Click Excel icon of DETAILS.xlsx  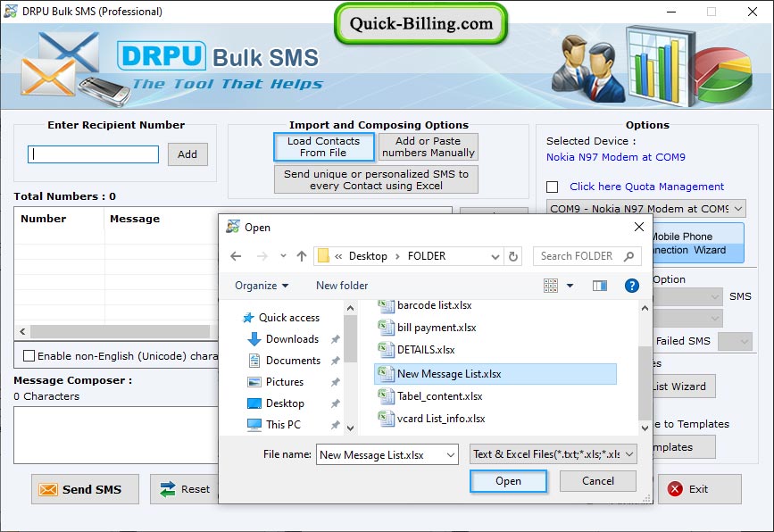[386, 350]
